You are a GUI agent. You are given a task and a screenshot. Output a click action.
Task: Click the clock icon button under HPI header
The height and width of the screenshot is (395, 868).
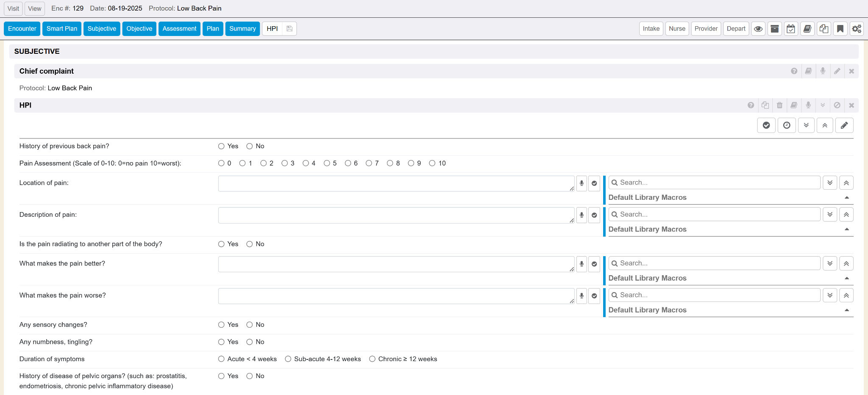point(787,125)
